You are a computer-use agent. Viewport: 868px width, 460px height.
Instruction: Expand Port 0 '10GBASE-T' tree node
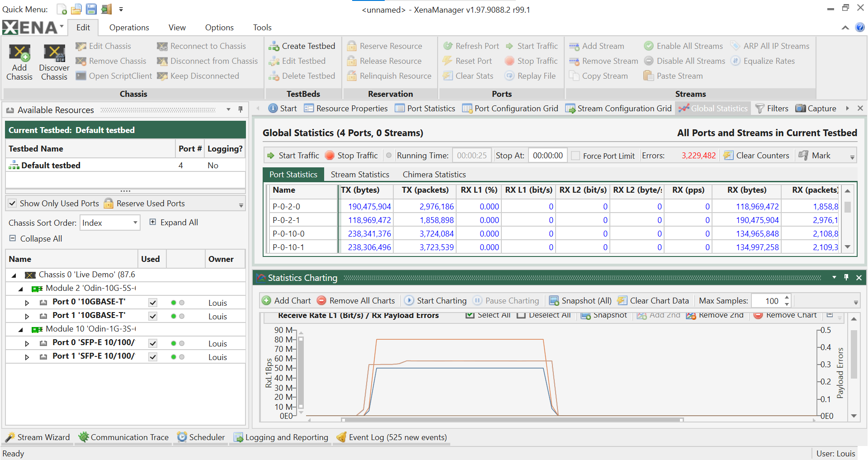tap(27, 303)
